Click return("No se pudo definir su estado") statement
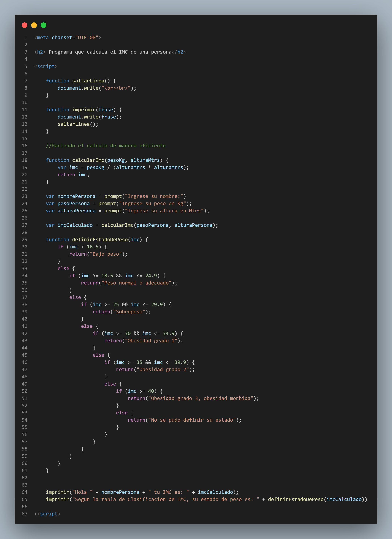 point(185,420)
